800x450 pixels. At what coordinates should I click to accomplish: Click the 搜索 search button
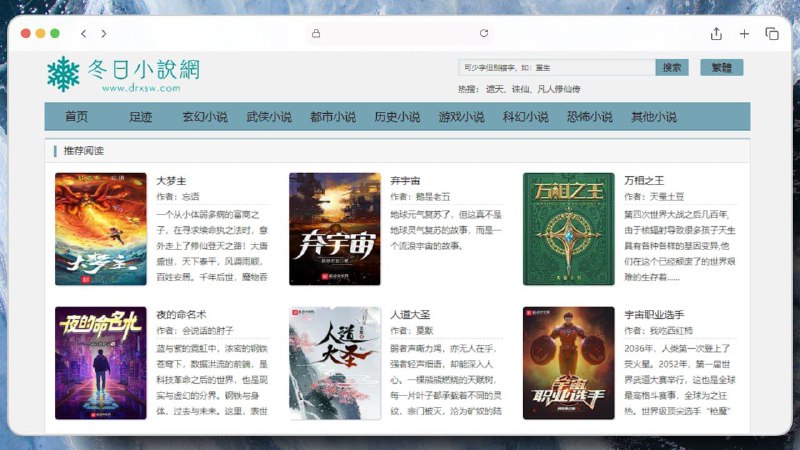point(672,67)
